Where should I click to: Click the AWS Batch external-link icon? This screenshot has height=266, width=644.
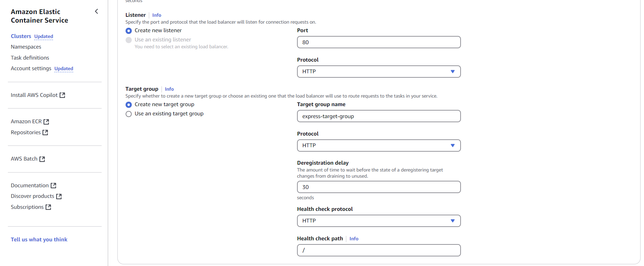pos(42,159)
